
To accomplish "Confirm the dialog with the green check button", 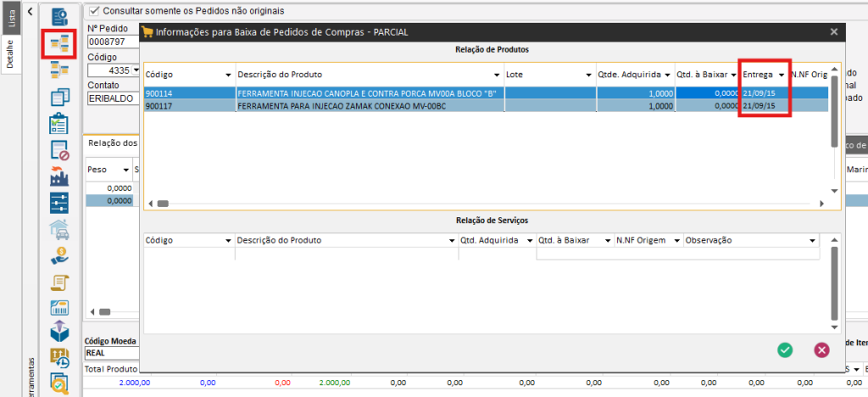I will tap(786, 349).
